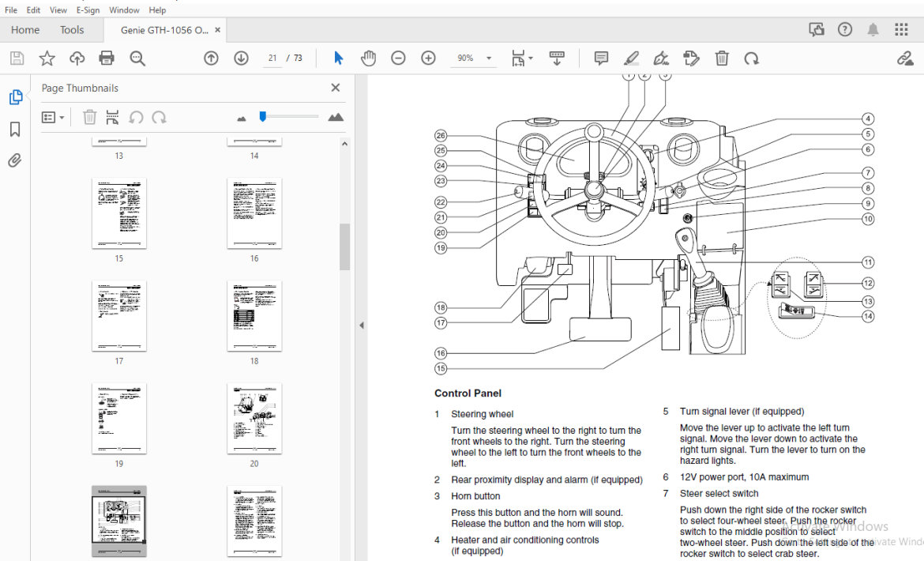Image resolution: width=924 pixels, height=561 pixels.
Task: Switch to the Tools tab
Action: (x=72, y=30)
